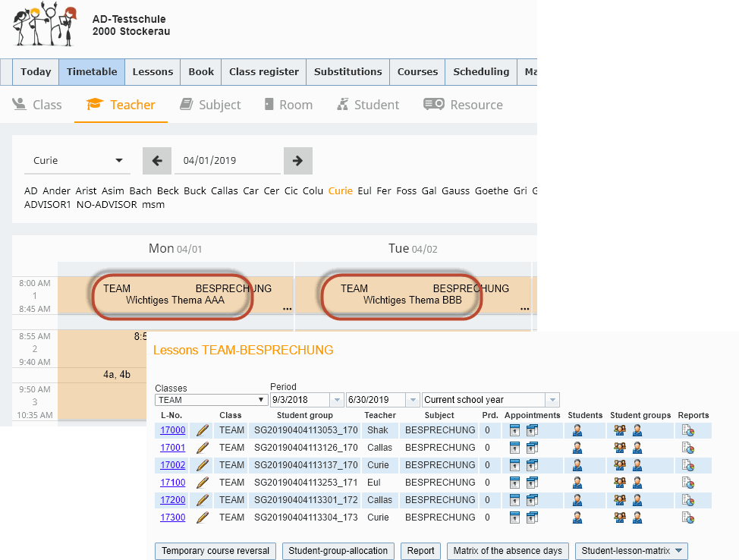
Task: Open lesson number 17000 link
Action: [172, 430]
